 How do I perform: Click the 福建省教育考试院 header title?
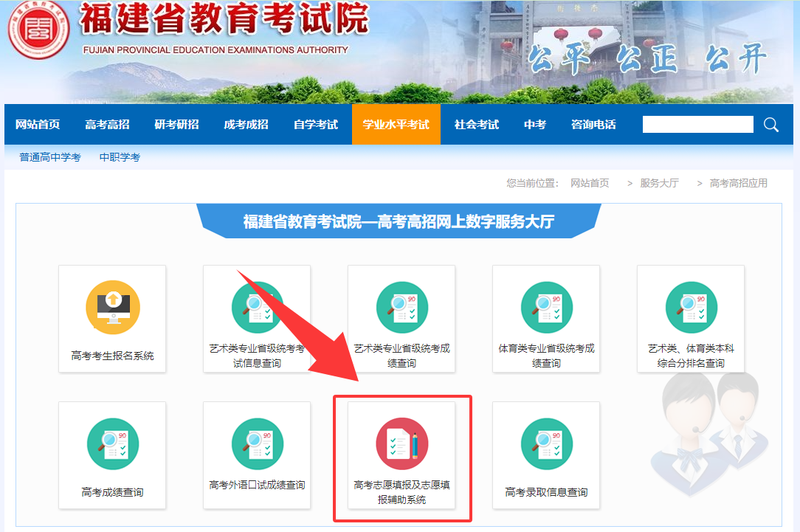pyautogui.click(x=224, y=18)
